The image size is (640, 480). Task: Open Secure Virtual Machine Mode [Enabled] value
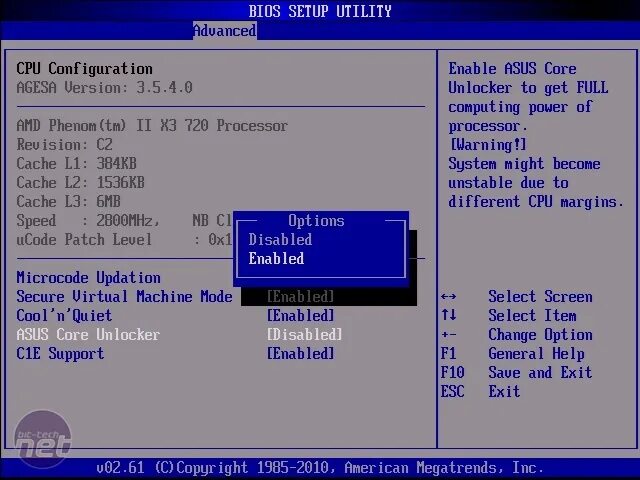pyautogui.click(x=300, y=297)
